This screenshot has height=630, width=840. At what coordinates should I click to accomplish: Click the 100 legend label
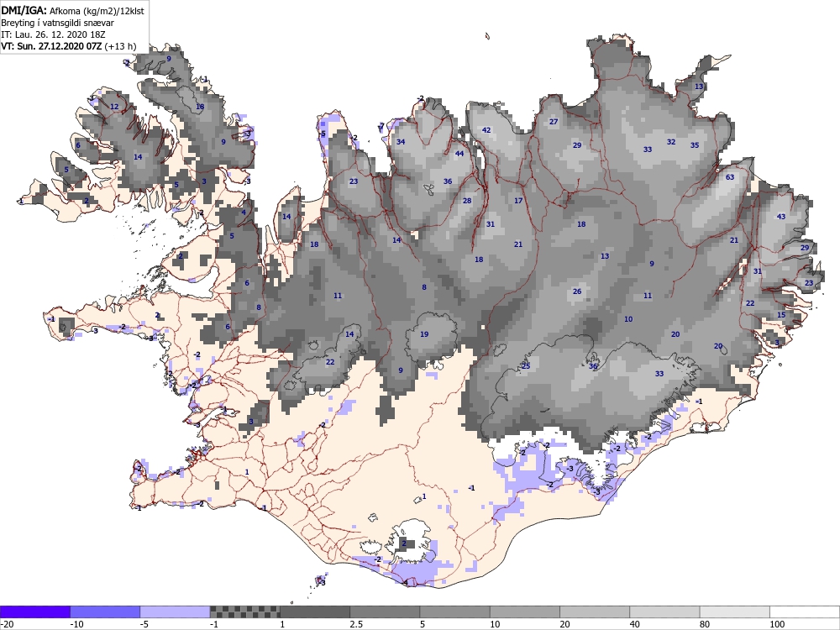point(777,624)
